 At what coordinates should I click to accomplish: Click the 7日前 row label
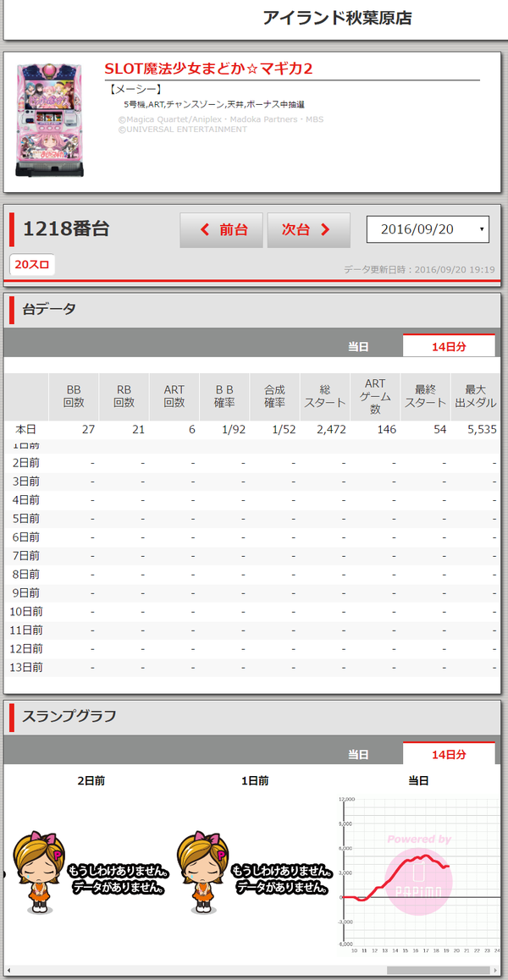[x=26, y=556]
